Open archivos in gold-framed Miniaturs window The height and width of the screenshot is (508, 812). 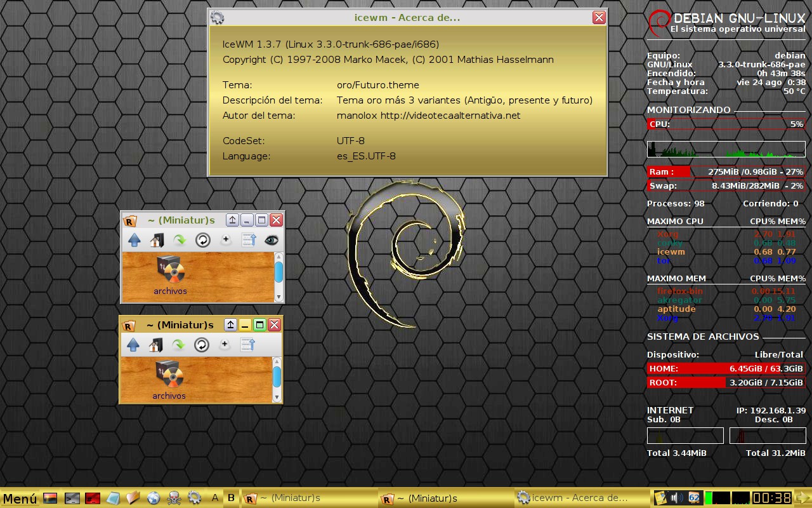169,380
